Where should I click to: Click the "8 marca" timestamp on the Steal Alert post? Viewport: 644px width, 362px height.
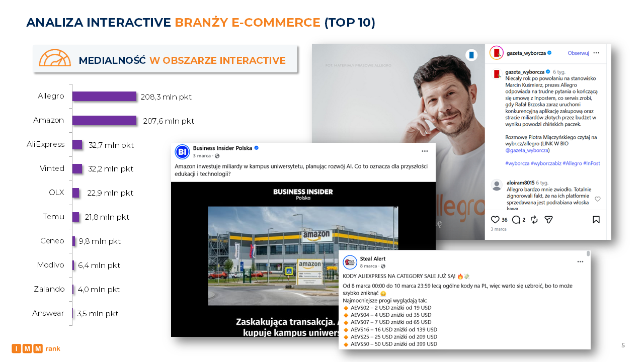point(369,266)
